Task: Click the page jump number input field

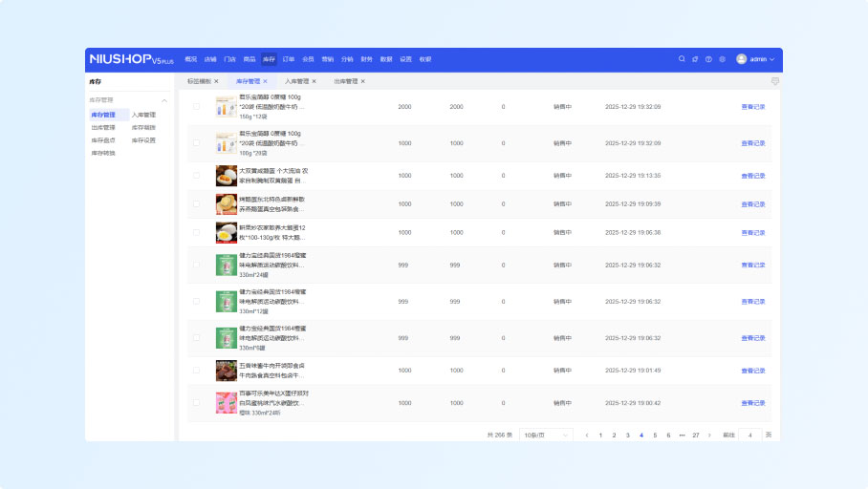Action: point(749,436)
